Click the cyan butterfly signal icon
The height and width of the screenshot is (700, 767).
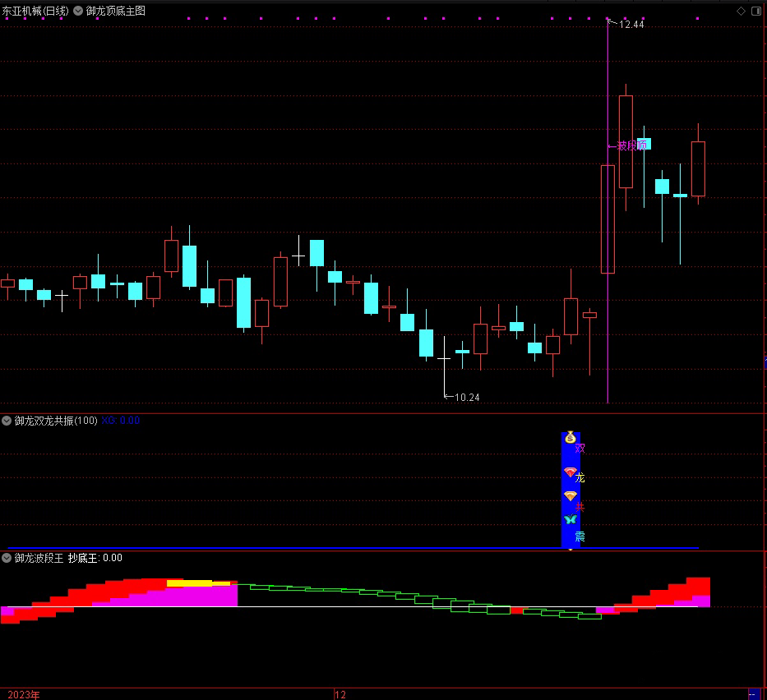[570, 519]
